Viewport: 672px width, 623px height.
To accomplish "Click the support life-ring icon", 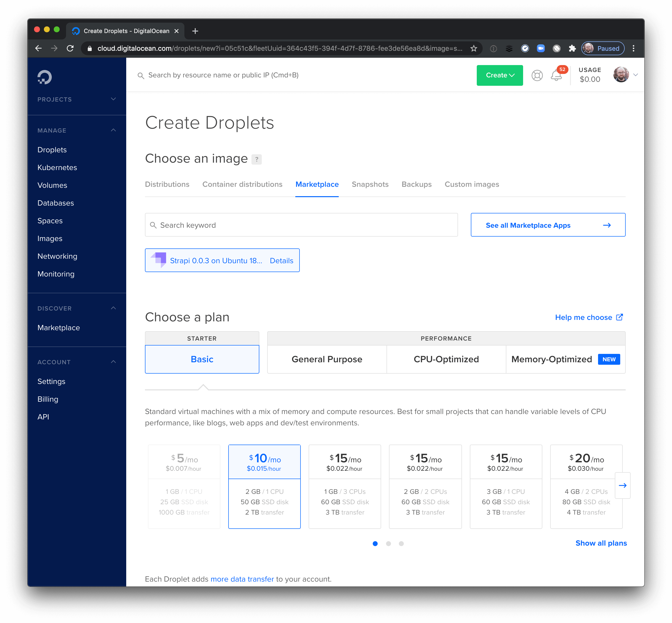I will (537, 75).
